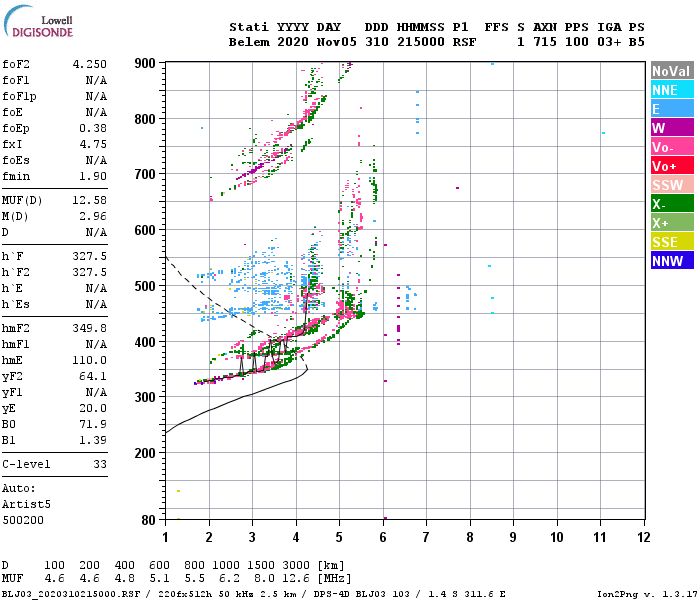Image resolution: width=700 pixels, height=600 pixels.
Task: Click the h`F value 327.5
Action: (90, 256)
